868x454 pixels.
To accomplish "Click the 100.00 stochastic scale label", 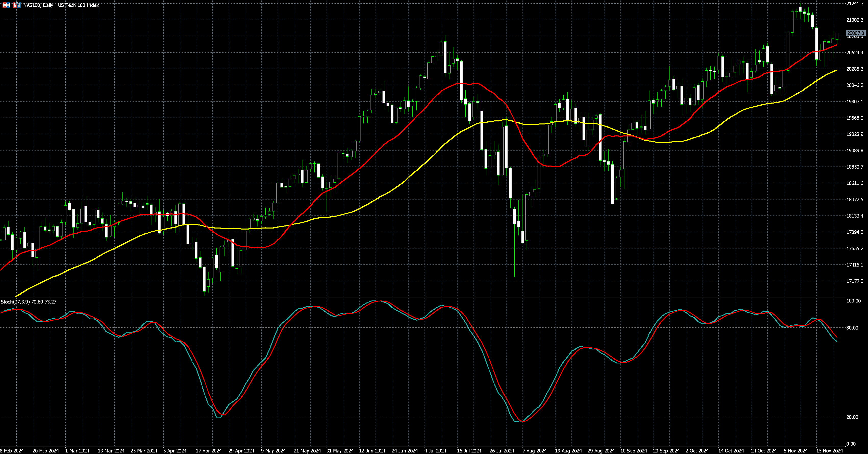I will [853, 301].
